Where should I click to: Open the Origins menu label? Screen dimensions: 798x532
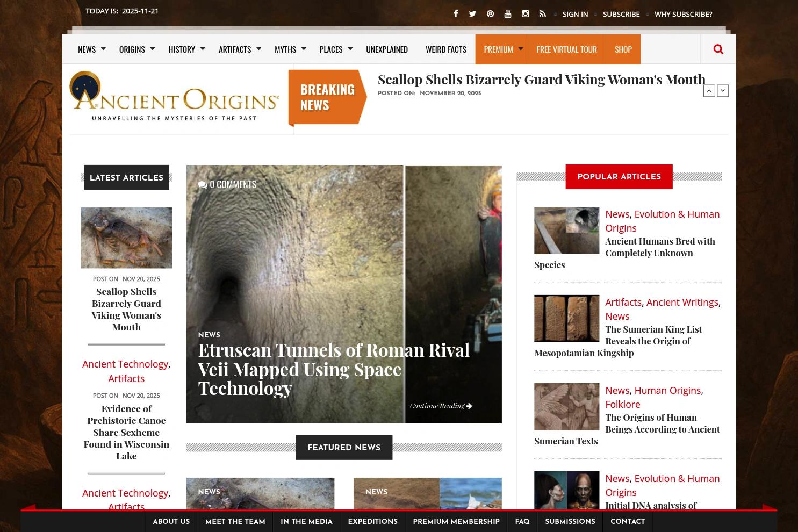point(132,49)
